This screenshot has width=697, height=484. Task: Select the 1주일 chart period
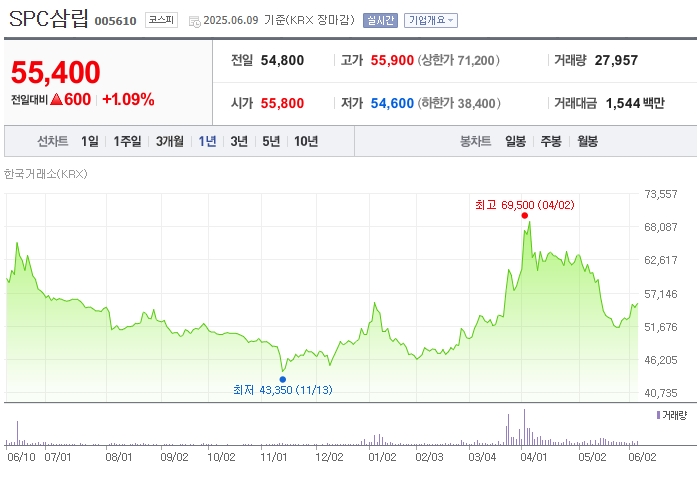click(127, 141)
